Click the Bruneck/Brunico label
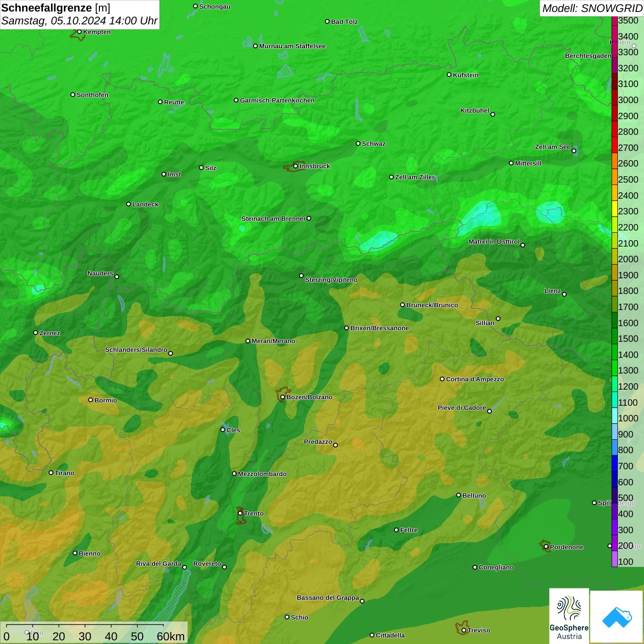This screenshot has height=644, width=644. (x=432, y=305)
